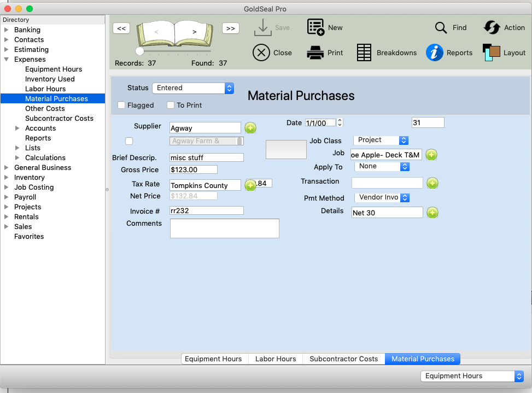Click the green plus next to Supplier
The image size is (532, 393).
250,128
